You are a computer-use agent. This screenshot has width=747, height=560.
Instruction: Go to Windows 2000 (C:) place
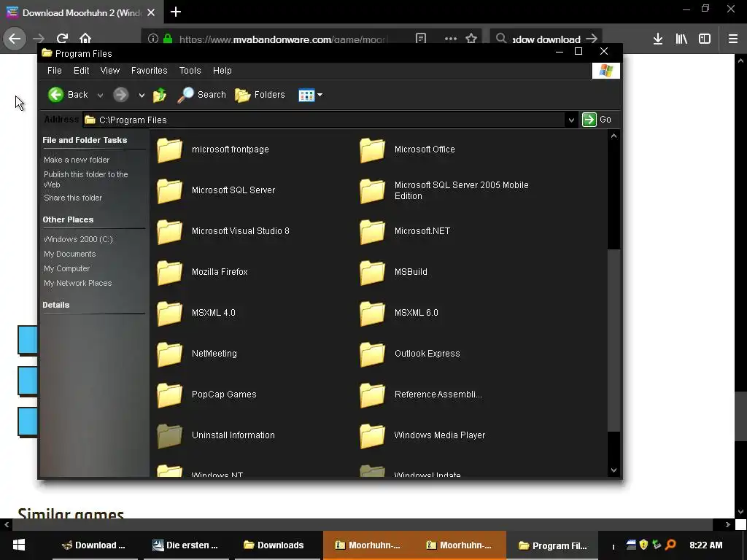pyautogui.click(x=78, y=239)
